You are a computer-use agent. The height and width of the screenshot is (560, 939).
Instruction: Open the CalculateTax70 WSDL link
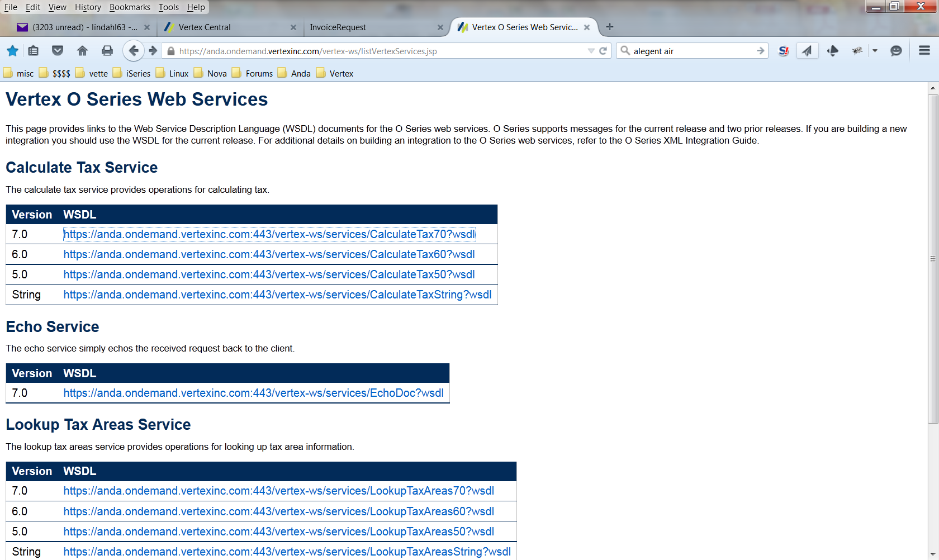269,234
